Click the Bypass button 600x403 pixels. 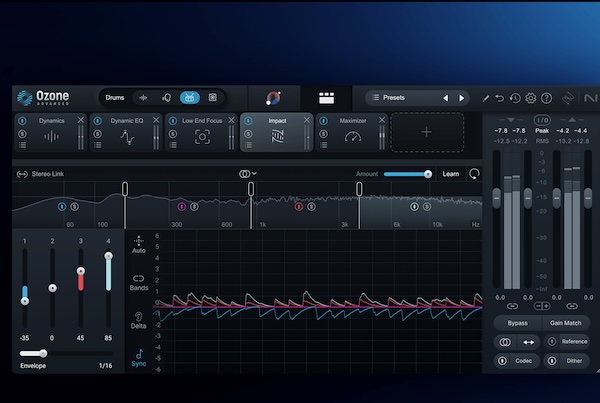pyautogui.click(x=517, y=323)
